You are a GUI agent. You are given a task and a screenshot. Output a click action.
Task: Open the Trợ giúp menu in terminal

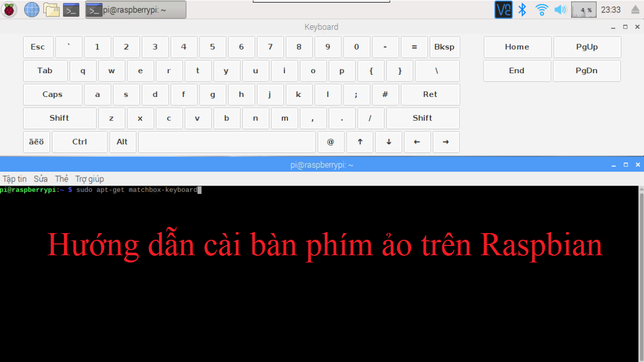tap(90, 179)
